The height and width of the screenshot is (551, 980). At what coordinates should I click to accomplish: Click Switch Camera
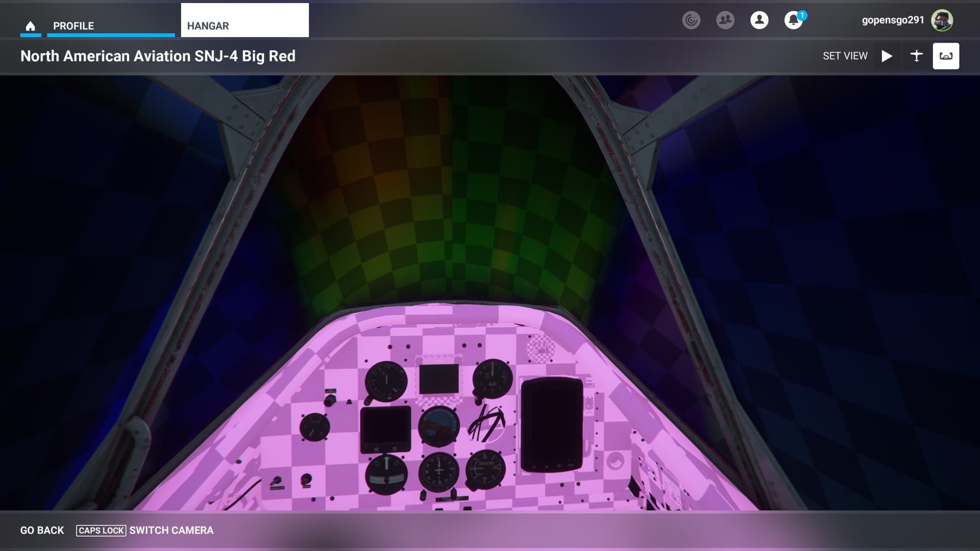tap(171, 531)
